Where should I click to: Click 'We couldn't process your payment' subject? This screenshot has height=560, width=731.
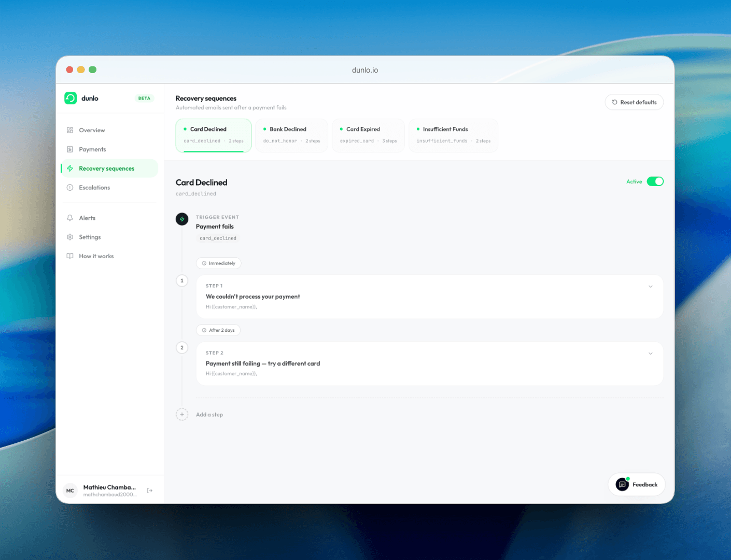pos(253,297)
